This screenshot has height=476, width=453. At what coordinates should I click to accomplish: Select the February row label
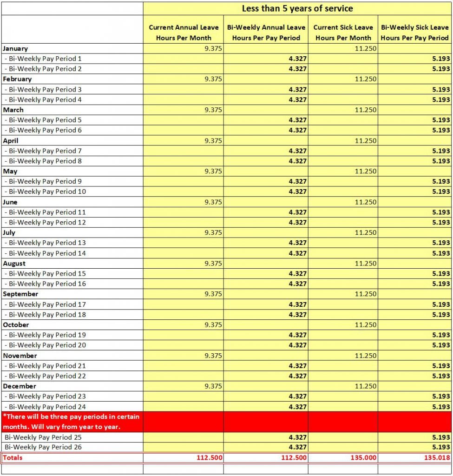[17, 79]
